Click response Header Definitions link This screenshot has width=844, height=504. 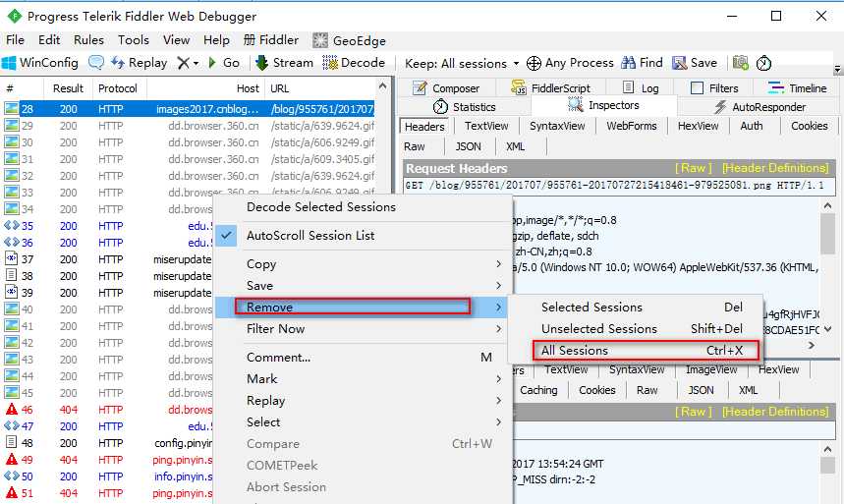tap(775, 412)
